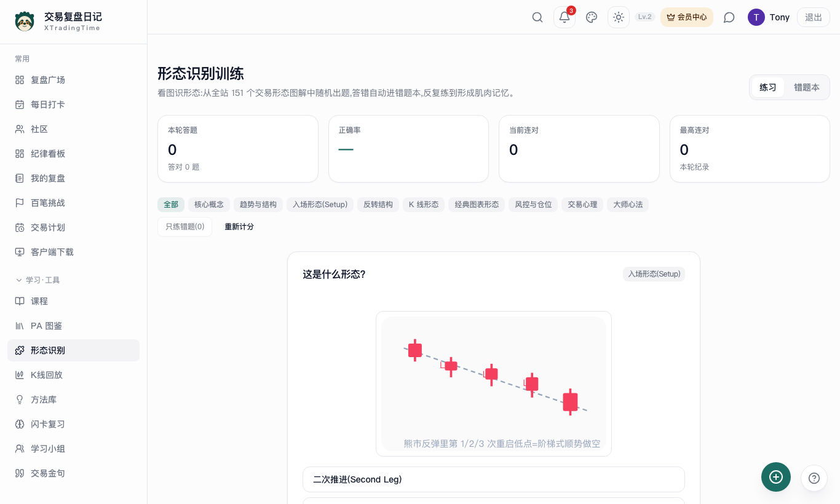Filter by K 线形态 category
The height and width of the screenshot is (504, 840).
[424, 205]
